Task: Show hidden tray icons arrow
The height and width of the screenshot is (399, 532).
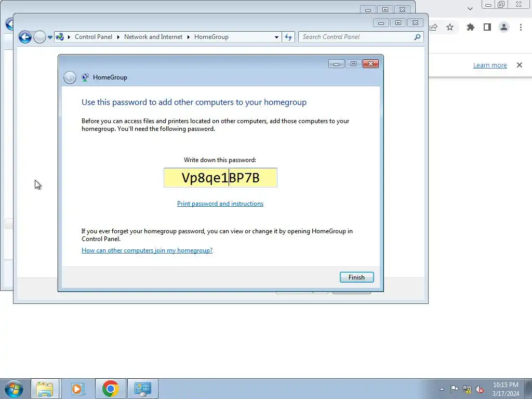Action: tap(442, 389)
